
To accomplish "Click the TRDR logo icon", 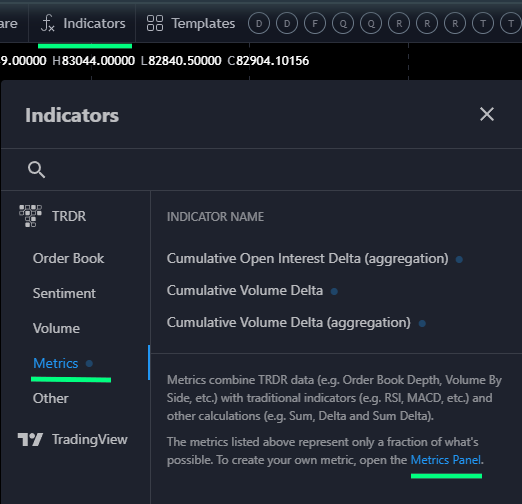I will click(x=30, y=216).
